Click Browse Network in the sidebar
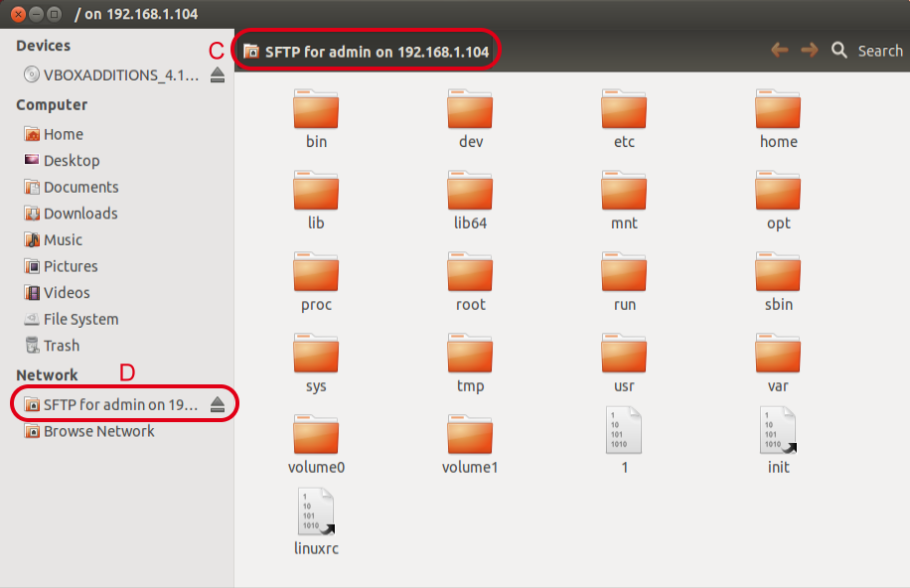This screenshot has height=588, width=910. [x=98, y=431]
